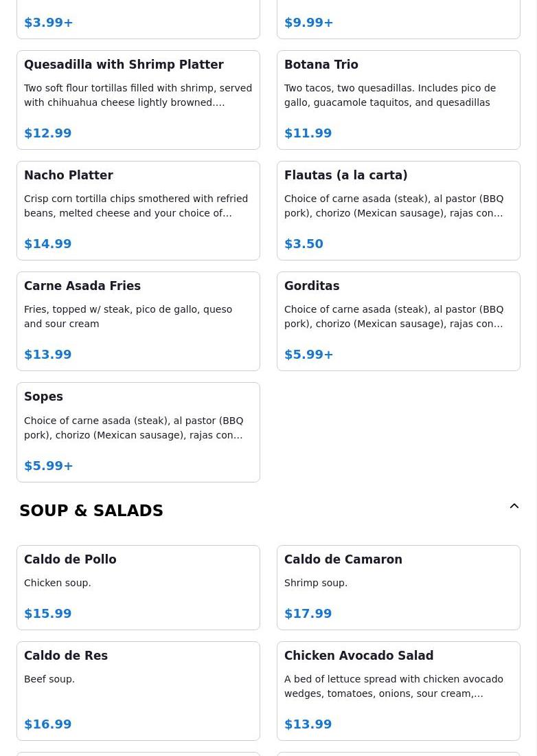Image resolution: width=537 pixels, height=756 pixels.
Task: Click the Nacho Platter description text
Action: 136,206
